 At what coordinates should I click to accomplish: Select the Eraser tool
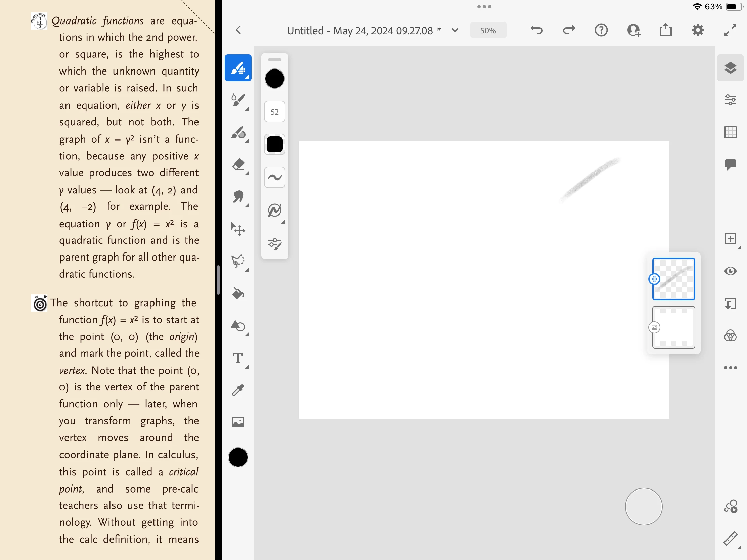pos(238,165)
